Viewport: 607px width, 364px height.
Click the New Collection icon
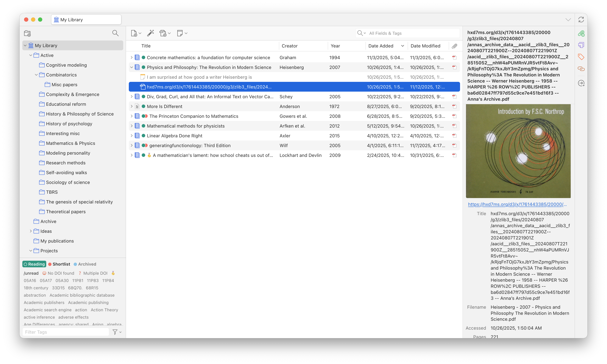[x=27, y=33]
